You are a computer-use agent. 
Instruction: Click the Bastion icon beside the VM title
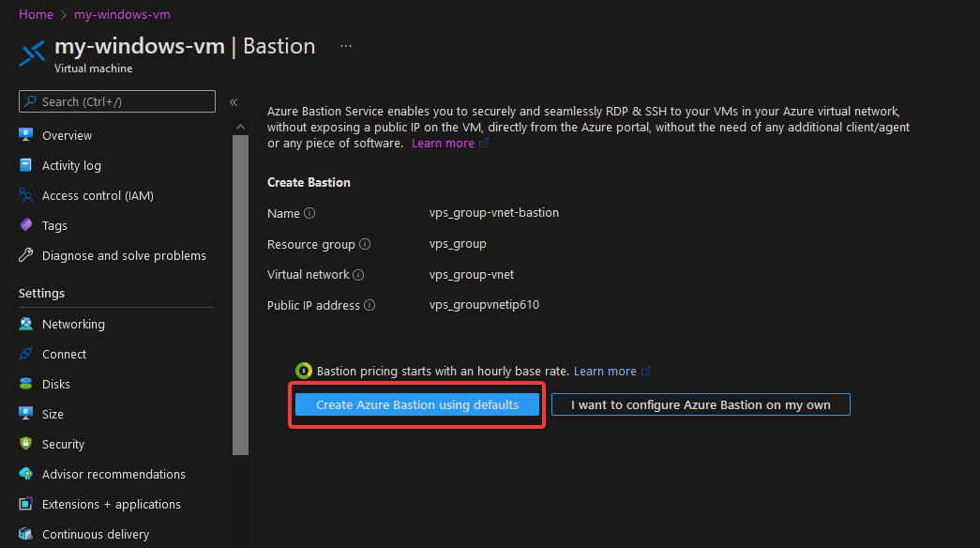click(32, 53)
